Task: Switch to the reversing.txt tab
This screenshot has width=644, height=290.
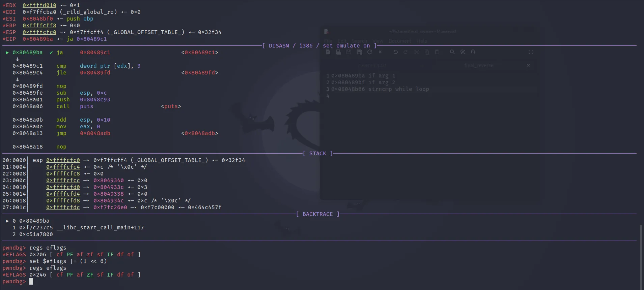Action: pos(372,65)
